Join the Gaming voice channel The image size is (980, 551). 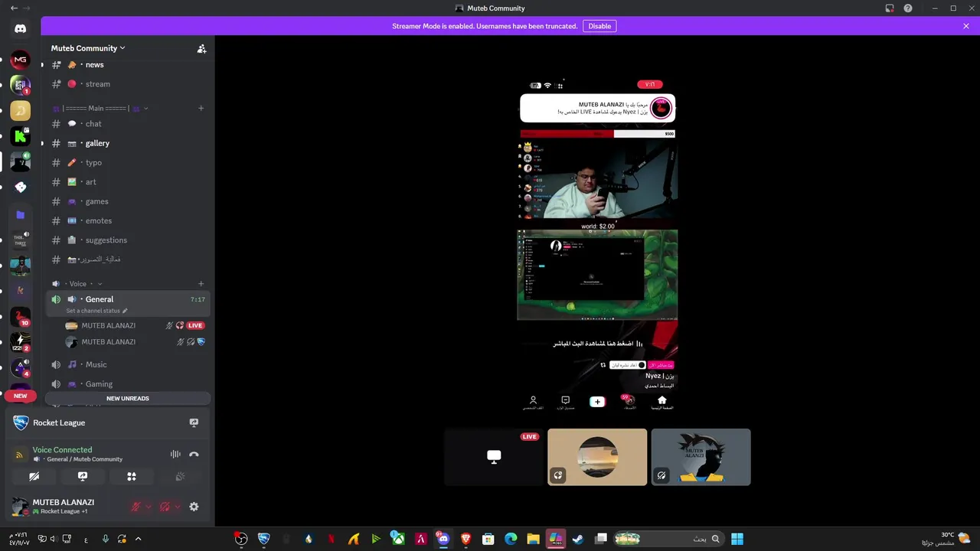pos(126,384)
